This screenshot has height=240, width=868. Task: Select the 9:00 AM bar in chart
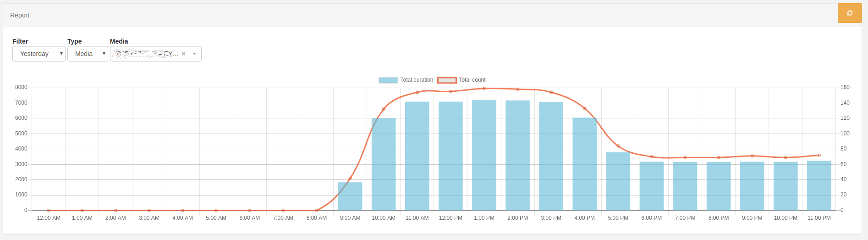click(350, 197)
